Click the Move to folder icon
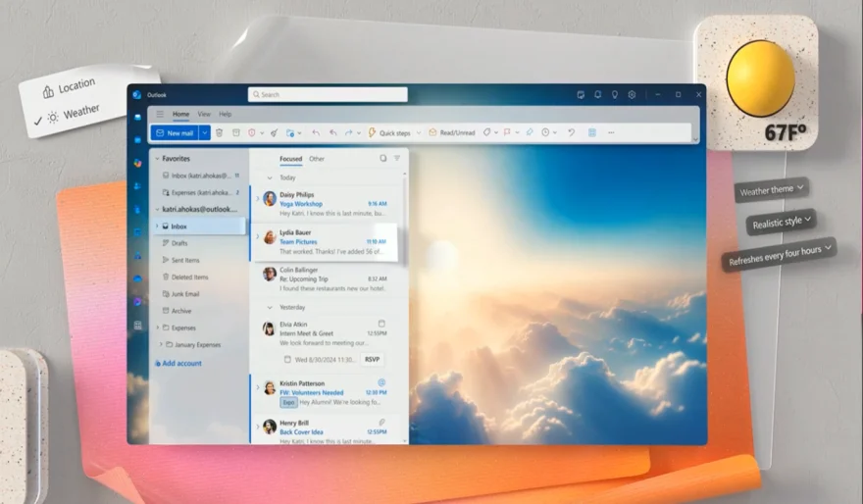 point(290,132)
